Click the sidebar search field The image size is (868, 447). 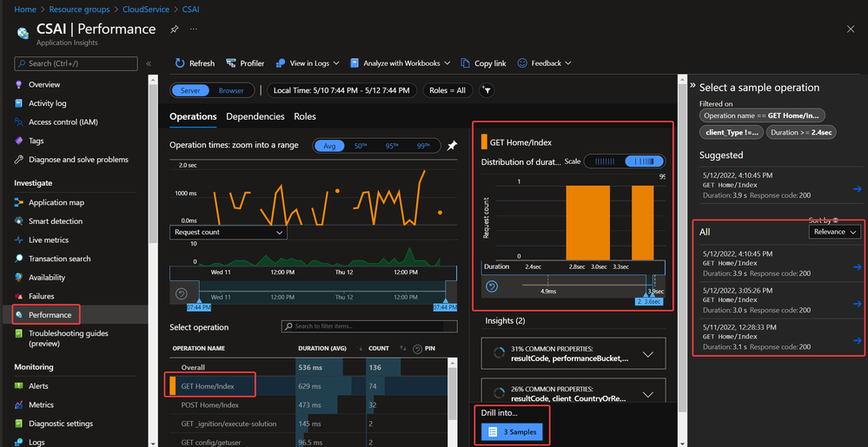76,63
